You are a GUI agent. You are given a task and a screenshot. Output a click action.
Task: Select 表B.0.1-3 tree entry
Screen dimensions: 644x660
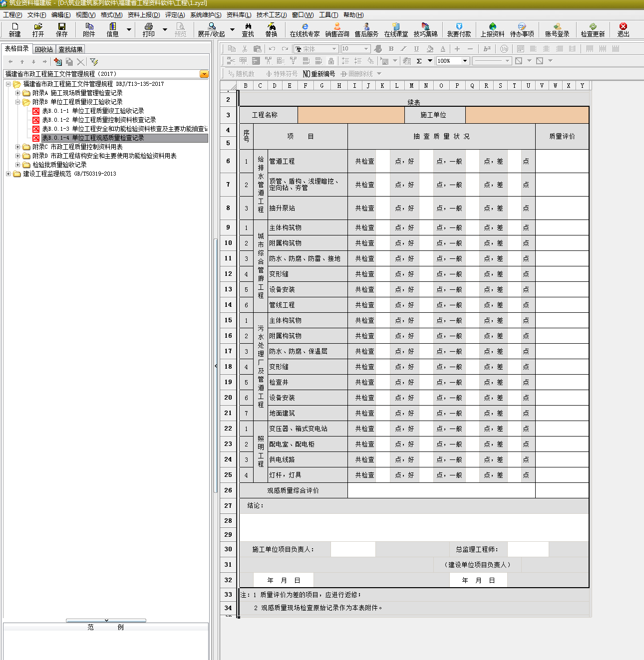coord(124,129)
